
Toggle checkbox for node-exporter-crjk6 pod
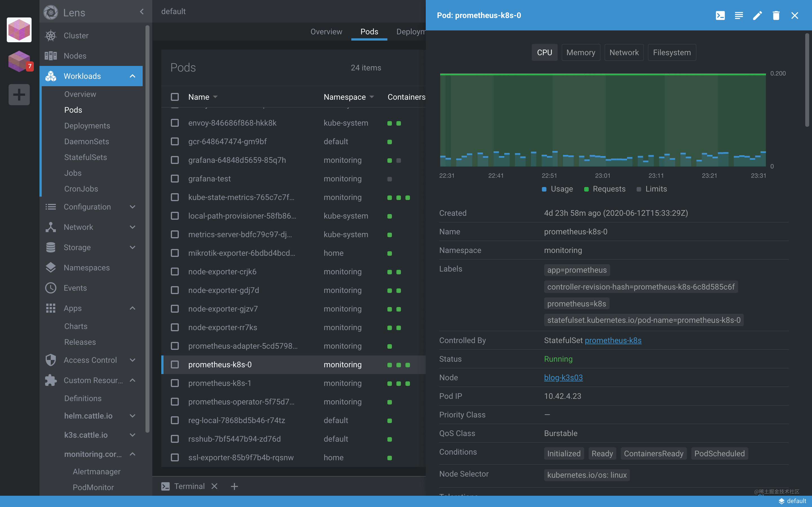tap(174, 271)
